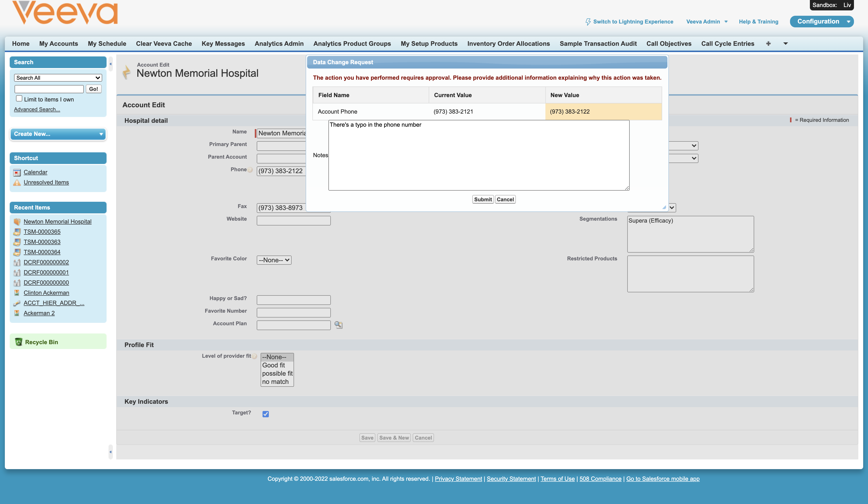Check the Limit to items I own checkbox
Screen dimensions: 868x504
point(19,98)
